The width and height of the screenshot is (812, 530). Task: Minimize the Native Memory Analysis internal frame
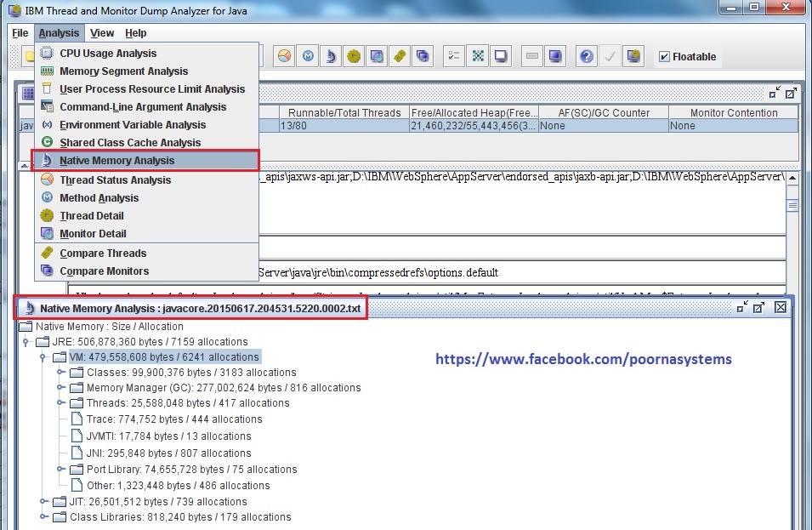point(742,307)
